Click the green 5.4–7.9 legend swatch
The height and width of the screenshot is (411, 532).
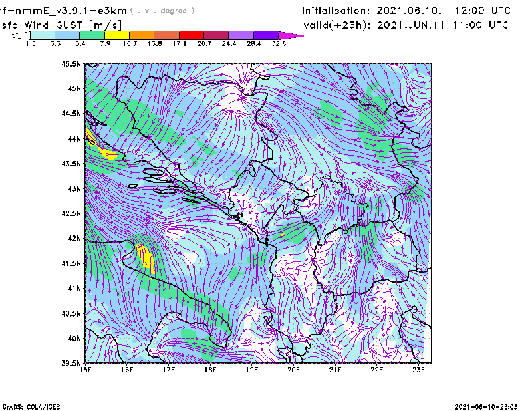[92, 35]
